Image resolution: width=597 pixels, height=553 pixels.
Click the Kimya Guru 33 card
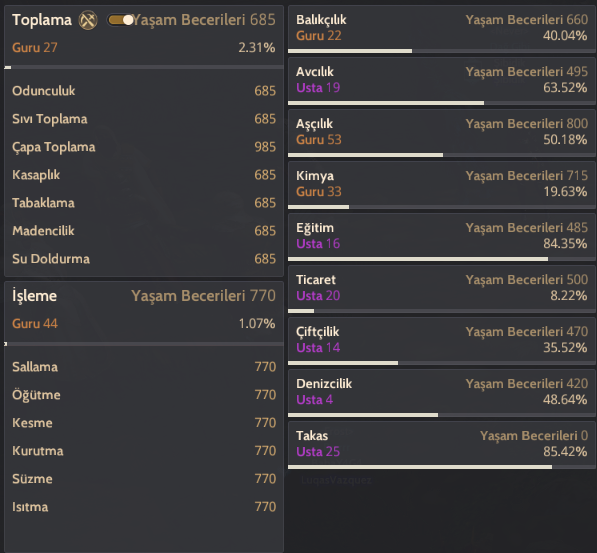tap(442, 185)
